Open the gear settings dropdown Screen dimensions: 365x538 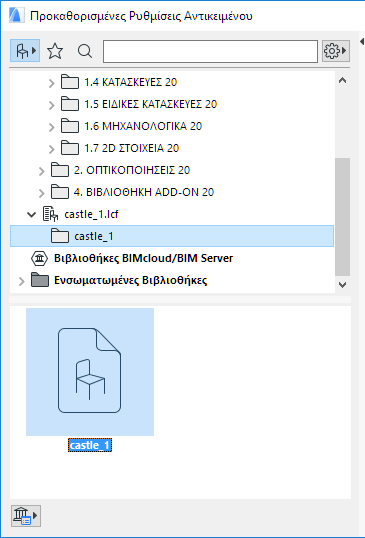pos(335,51)
